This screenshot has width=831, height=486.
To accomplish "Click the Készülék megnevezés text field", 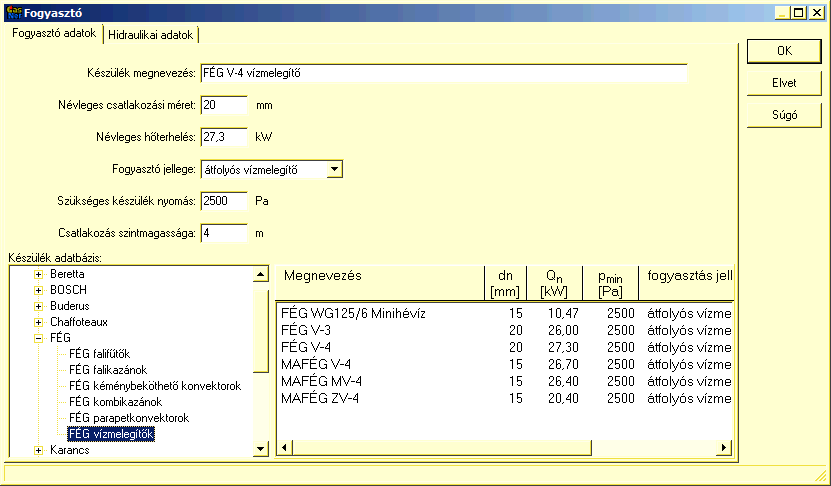I will click(444, 73).
